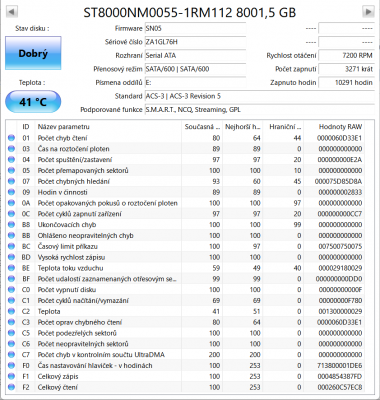Click the status dot for row B8
The height and width of the screenshot is (400, 380).
coord(11,225)
